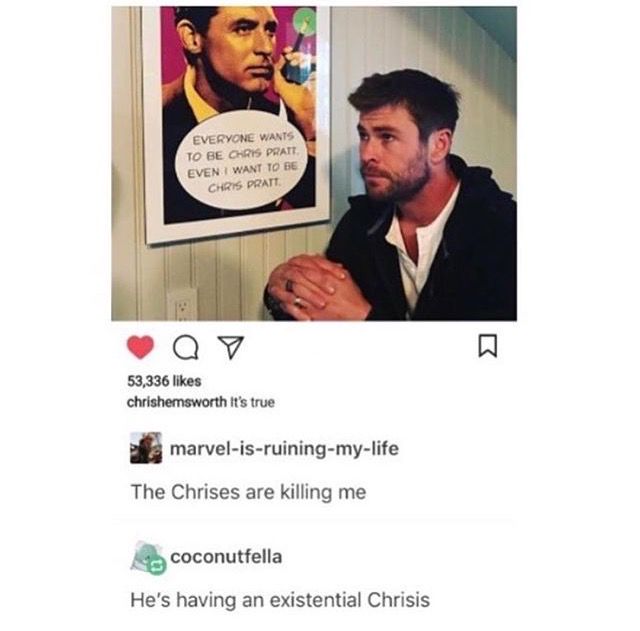640x631 pixels.
Task: Click the wall power outlet in the photo
Action: [x=182, y=305]
